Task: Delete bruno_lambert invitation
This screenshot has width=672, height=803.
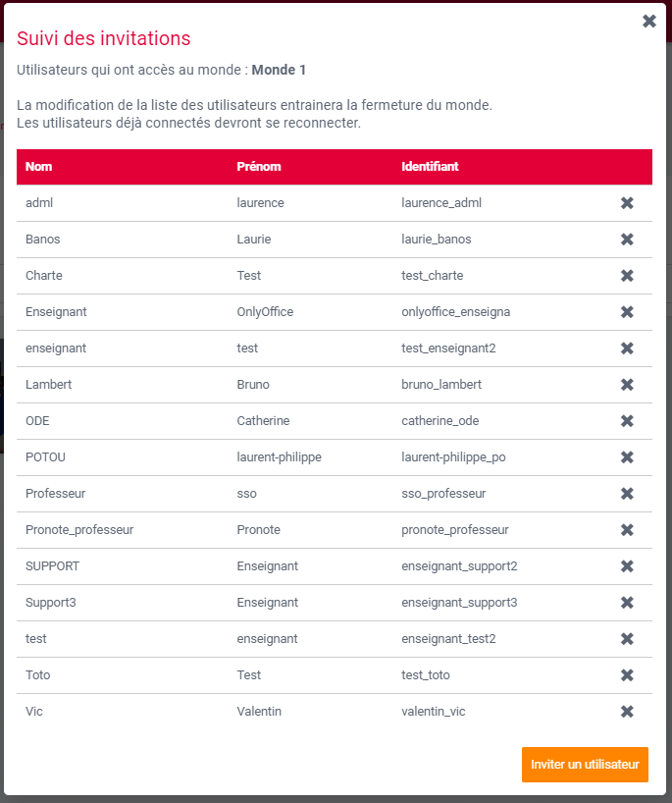Action: tap(627, 385)
